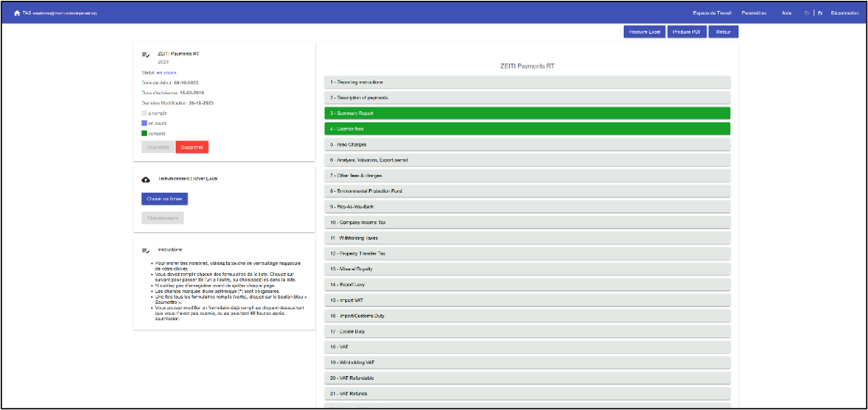
Task: Open form 12 - Property Transfer Tax
Action: tap(527, 253)
